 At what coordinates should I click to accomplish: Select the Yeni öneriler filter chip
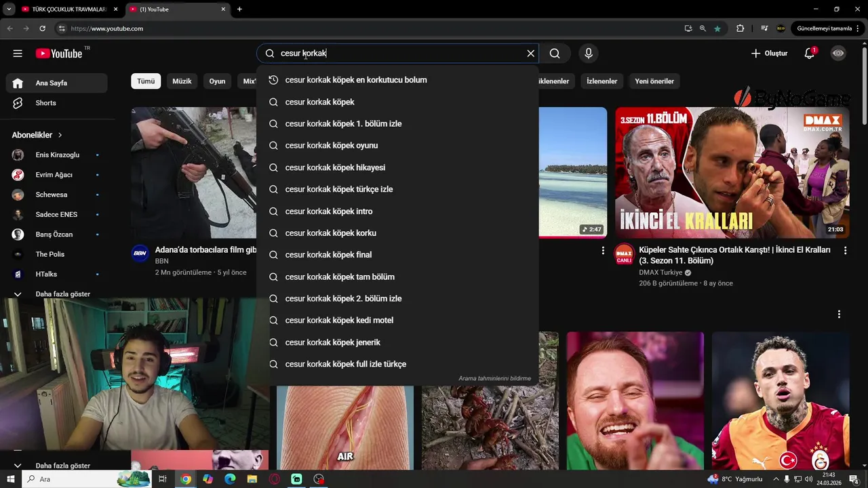(654, 81)
